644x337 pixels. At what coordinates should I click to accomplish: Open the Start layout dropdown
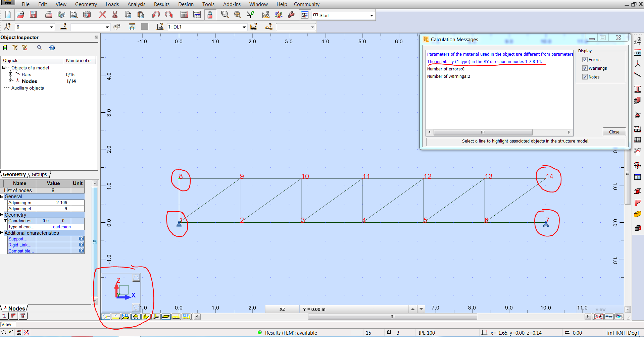[x=371, y=15]
